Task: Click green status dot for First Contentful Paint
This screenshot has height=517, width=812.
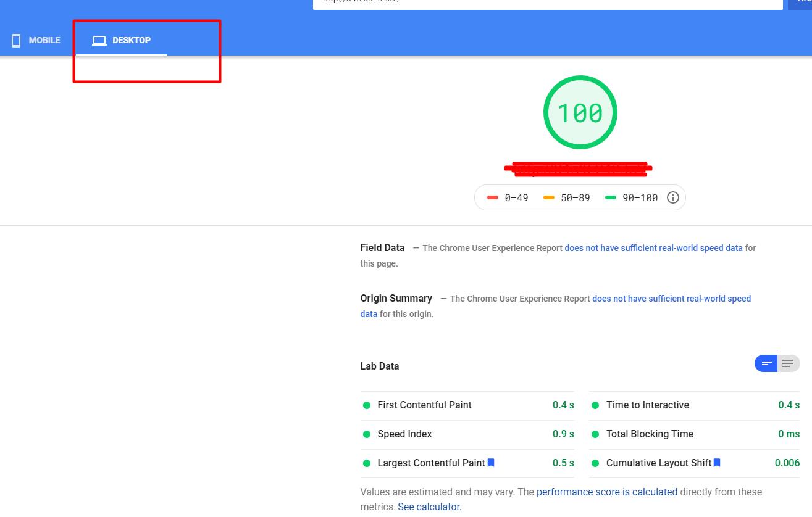Action: tap(367, 405)
